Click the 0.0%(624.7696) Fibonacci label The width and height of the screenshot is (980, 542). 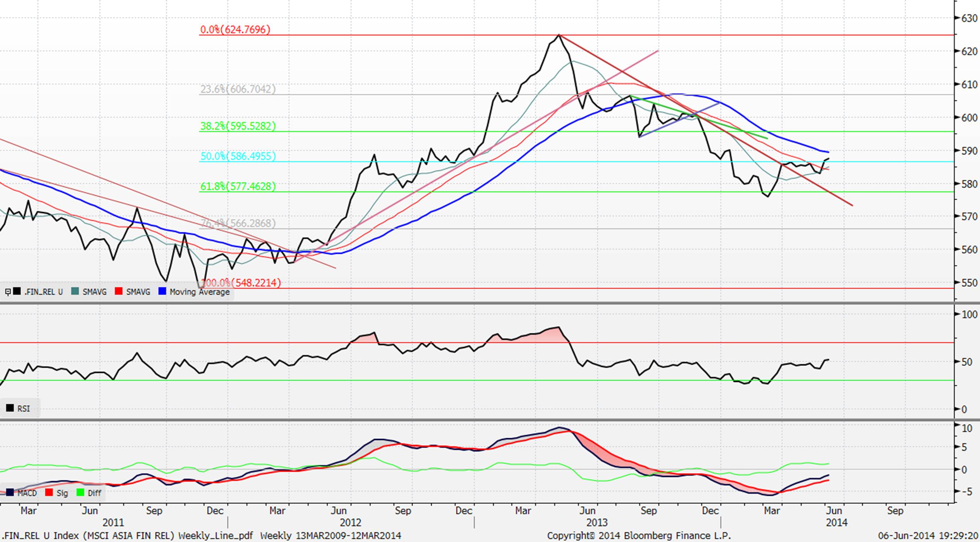(x=235, y=30)
